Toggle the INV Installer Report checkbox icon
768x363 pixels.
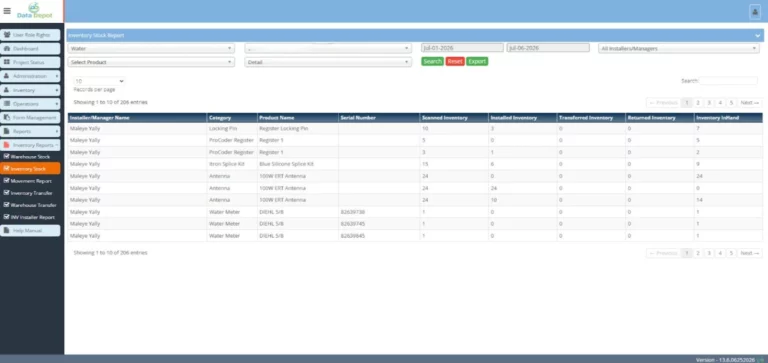pyautogui.click(x=6, y=217)
